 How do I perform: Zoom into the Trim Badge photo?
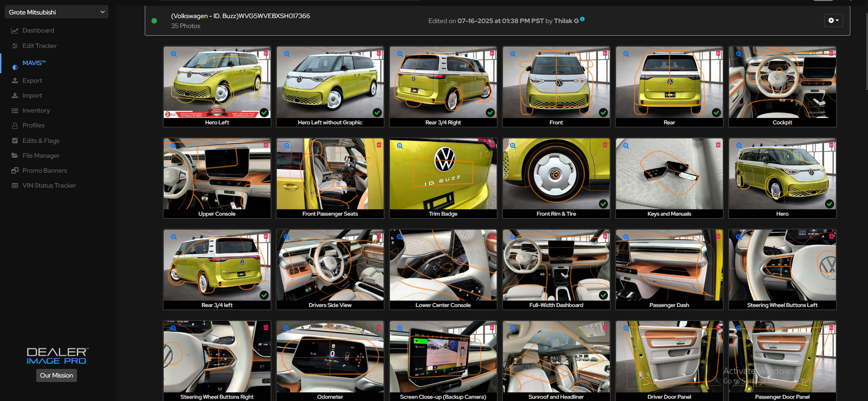pyautogui.click(x=400, y=146)
